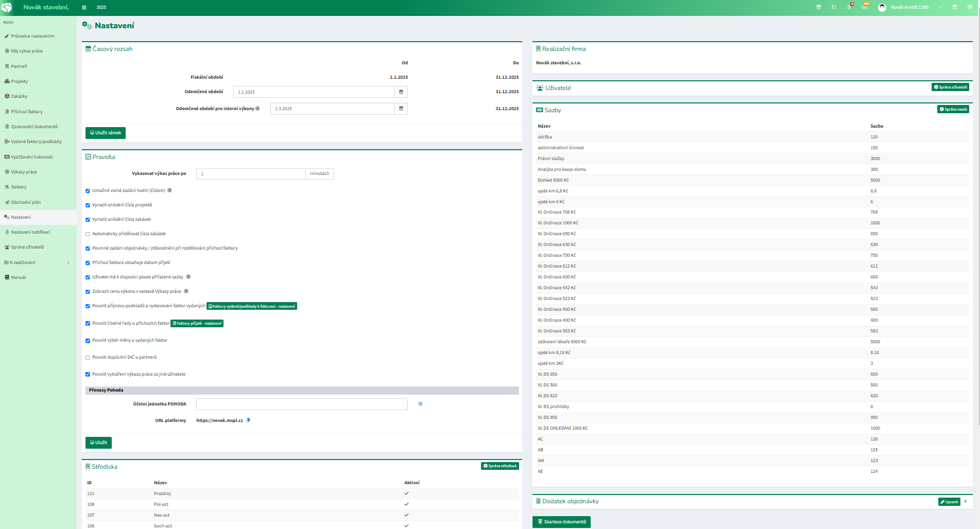Open the task list icon in top bar
The height and width of the screenshot is (529, 980).
pyautogui.click(x=834, y=7)
